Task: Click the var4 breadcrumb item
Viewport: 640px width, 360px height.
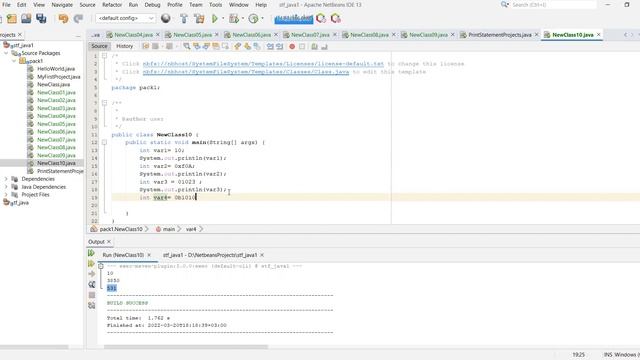Action: tap(191, 229)
